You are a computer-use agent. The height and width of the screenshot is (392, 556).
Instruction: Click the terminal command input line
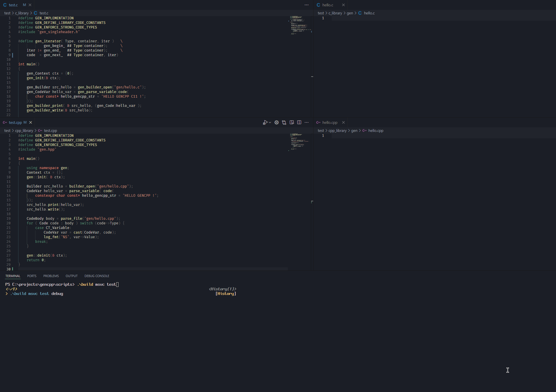point(98,284)
